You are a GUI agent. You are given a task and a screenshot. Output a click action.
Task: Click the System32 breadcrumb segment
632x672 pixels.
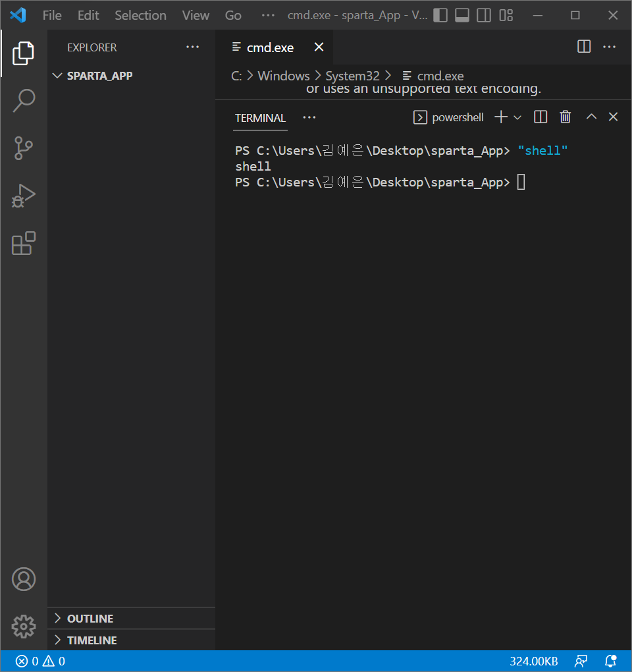352,76
